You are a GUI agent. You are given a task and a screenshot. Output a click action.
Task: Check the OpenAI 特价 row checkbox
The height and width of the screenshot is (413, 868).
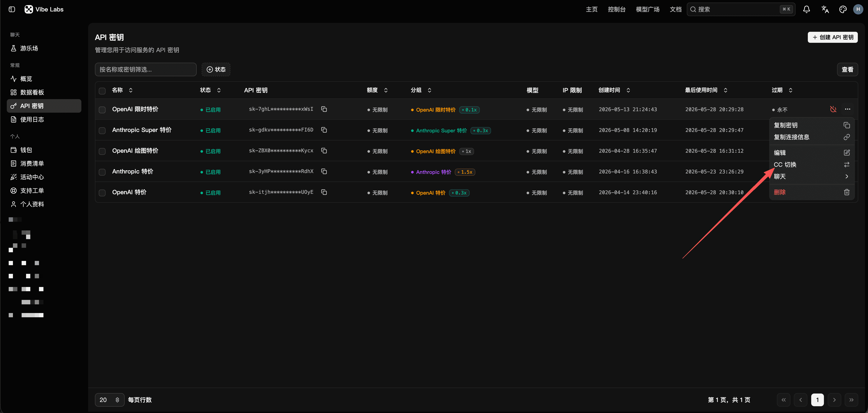(102, 193)
